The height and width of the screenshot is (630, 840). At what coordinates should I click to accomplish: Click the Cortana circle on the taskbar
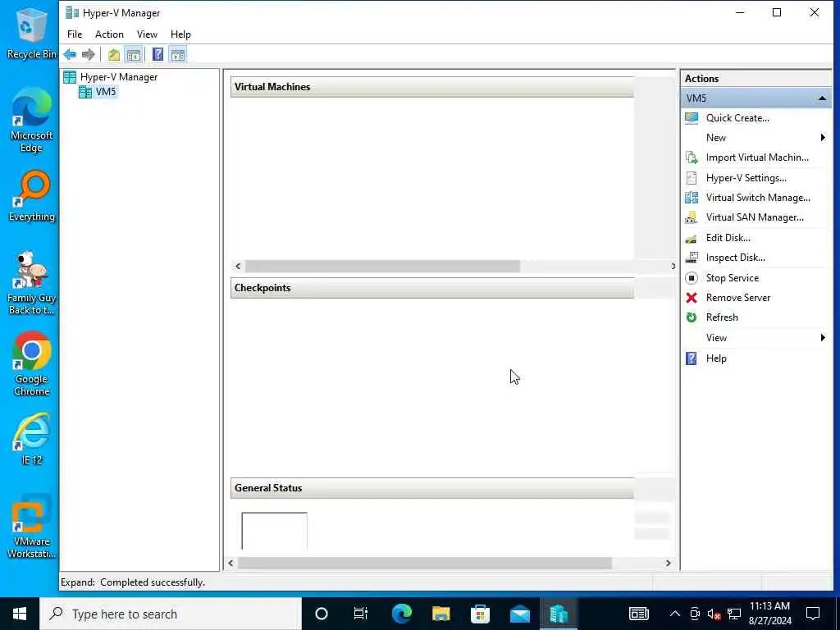(x=322, y=614)
